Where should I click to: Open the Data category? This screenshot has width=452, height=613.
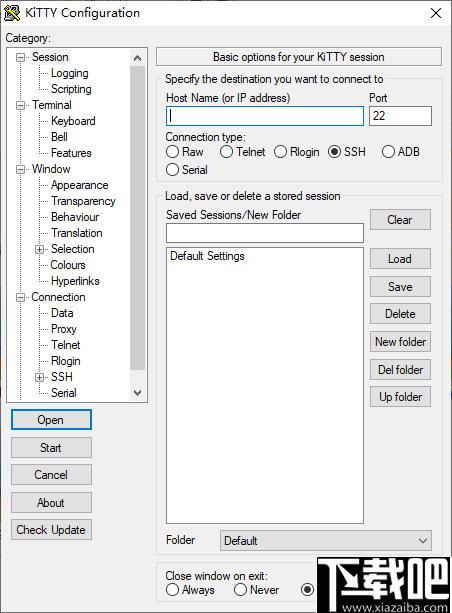coord(62,314)
